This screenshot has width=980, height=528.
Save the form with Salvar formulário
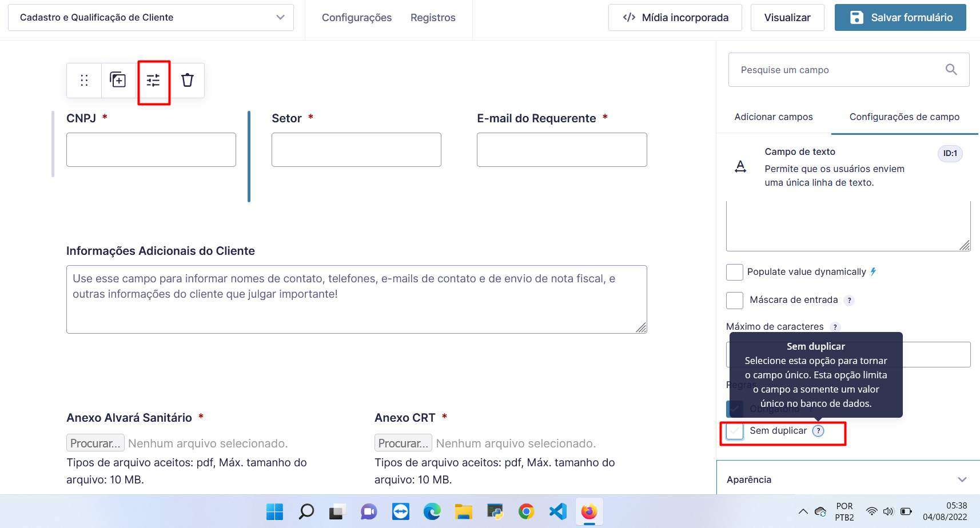tap(901, 18)
